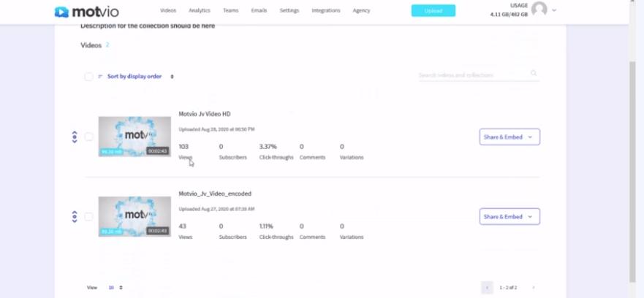Image resolution: width=644 pixels, height=298 pixels.
Task: Click the Upload button
Action: click(433, 11)
